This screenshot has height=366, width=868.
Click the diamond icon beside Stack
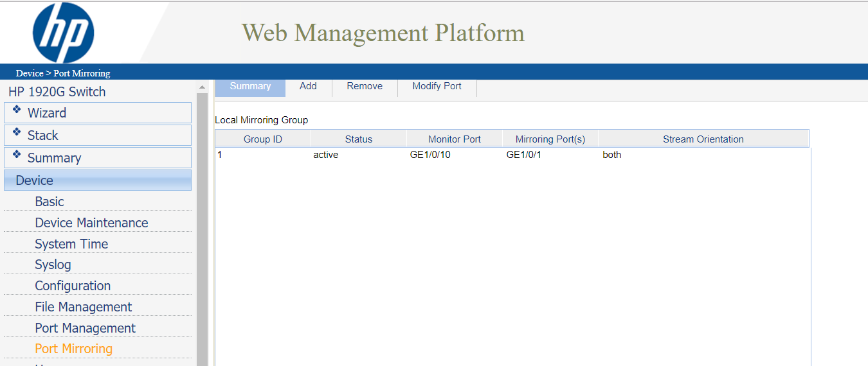point(17,132)
